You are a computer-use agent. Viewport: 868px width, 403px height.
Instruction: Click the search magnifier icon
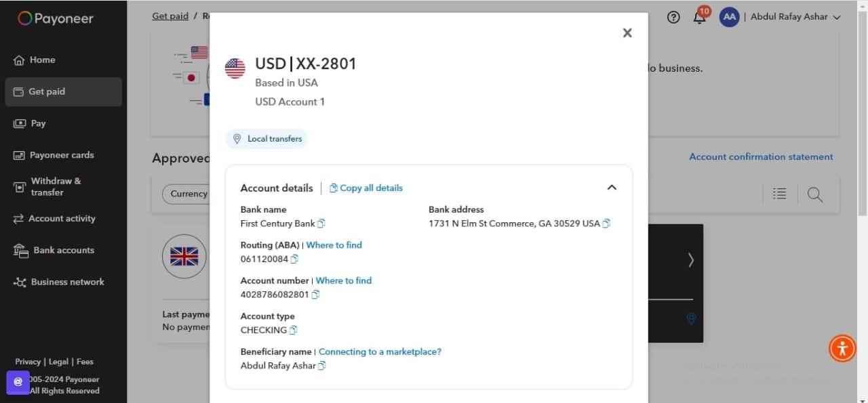point(815,195)
